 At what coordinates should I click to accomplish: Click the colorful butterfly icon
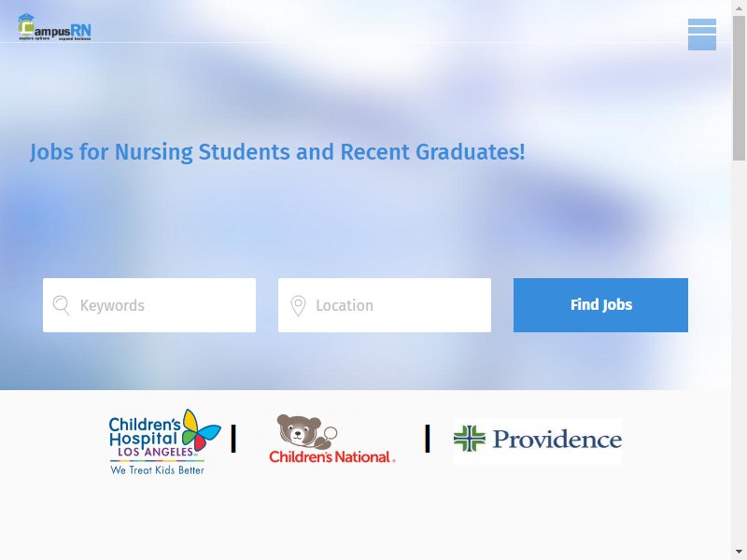coord(202,429)
